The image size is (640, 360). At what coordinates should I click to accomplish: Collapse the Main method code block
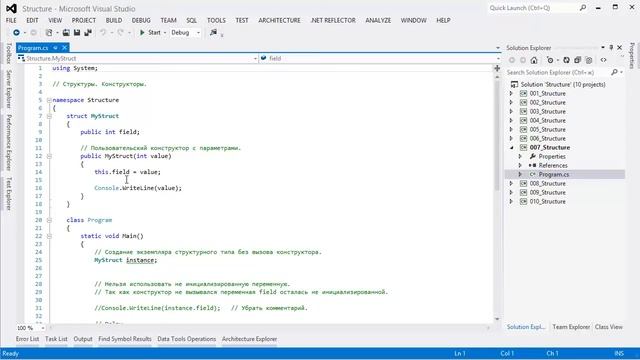click(49, 236)
